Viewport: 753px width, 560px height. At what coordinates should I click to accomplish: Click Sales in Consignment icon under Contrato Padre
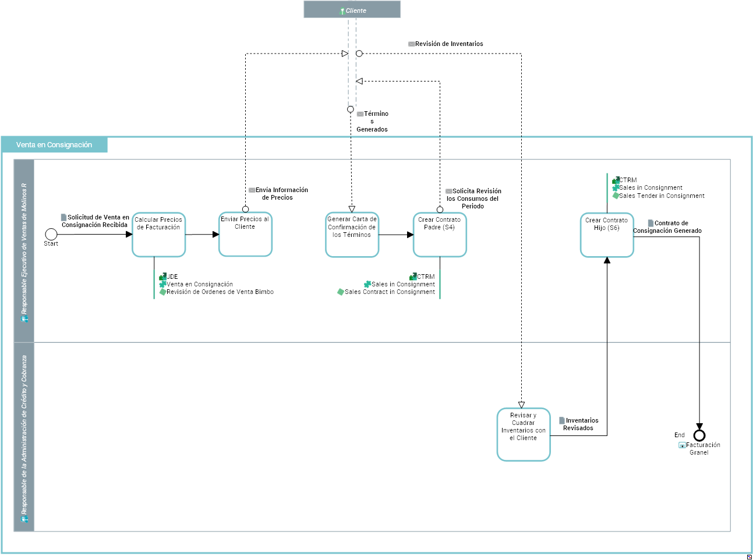[367, 284]
